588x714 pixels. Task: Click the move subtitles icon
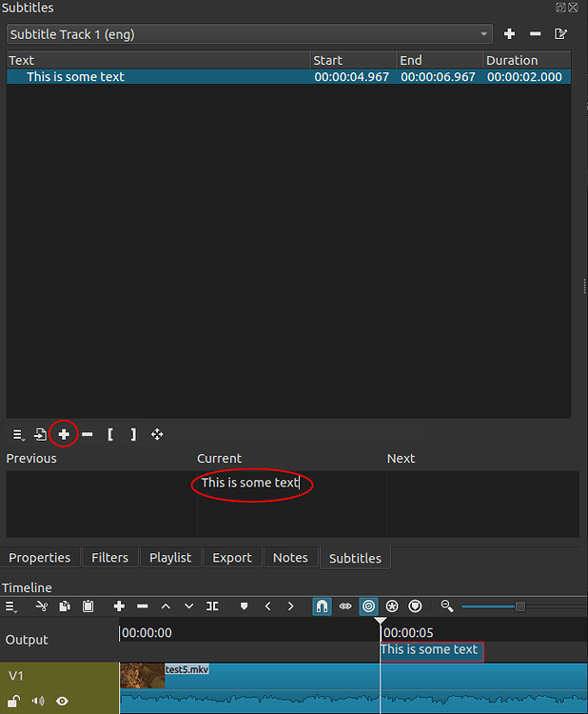point(157,434)
